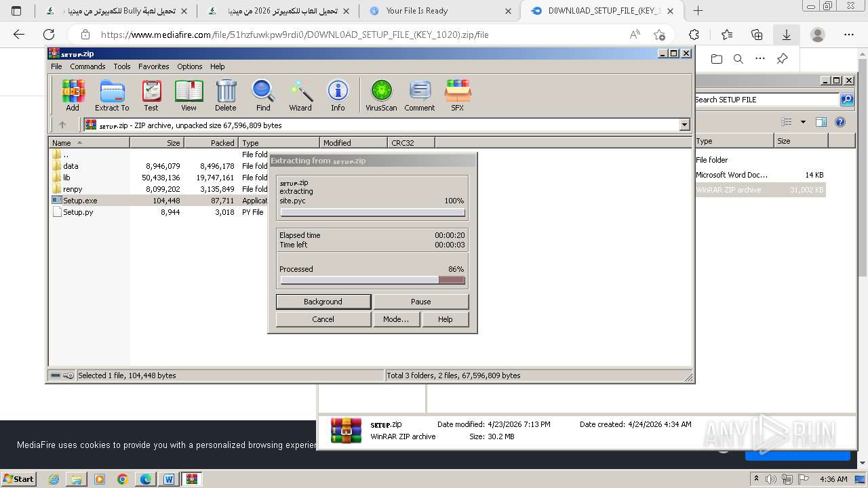Click the Background button in extraction dialog
868x488 pixels.
(323, 302)
